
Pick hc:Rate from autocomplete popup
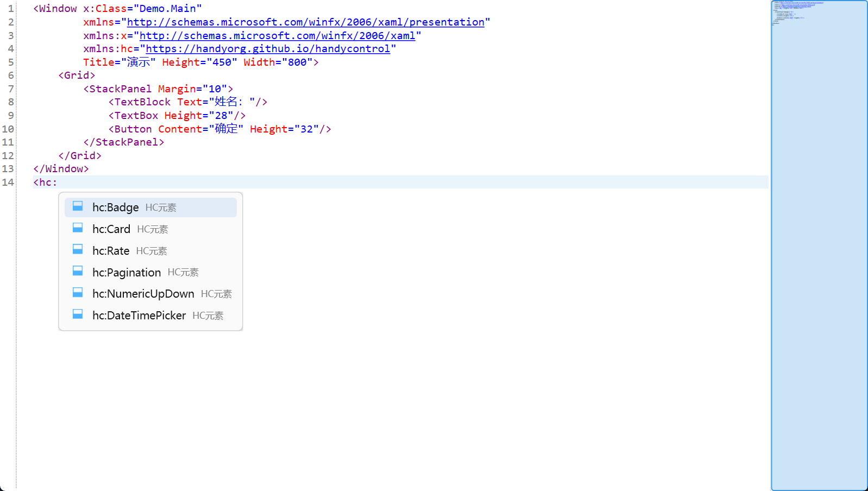(150, 251)
